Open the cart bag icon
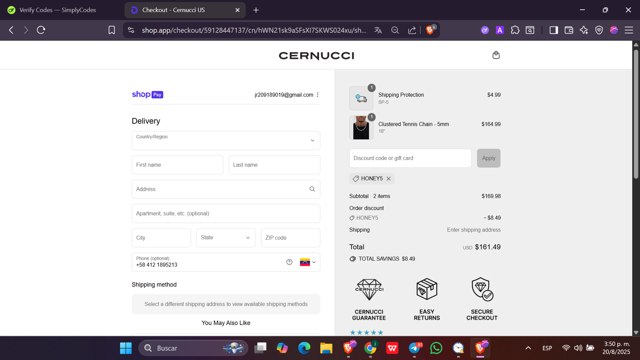The width and height of the screenshot is (640, 360). (x=496, y=55)
